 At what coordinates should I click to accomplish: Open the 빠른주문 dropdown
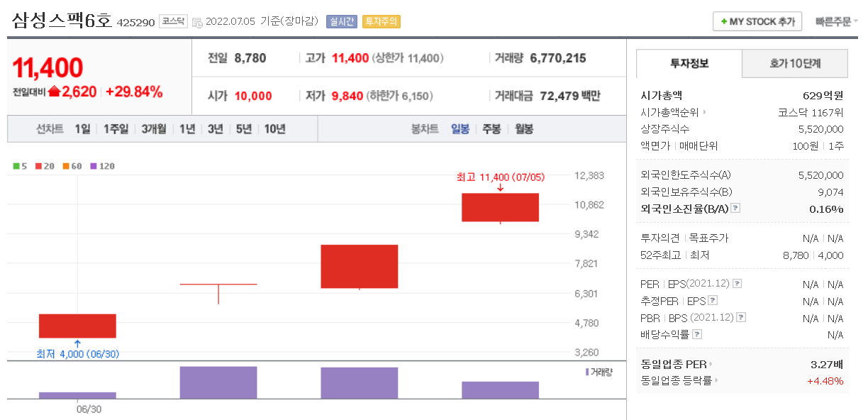836,21
